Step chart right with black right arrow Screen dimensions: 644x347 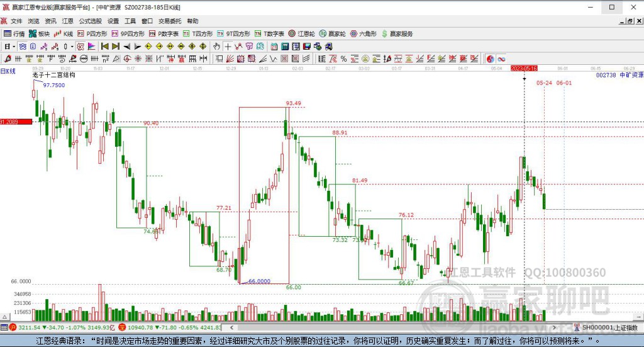tap(138, 47)
